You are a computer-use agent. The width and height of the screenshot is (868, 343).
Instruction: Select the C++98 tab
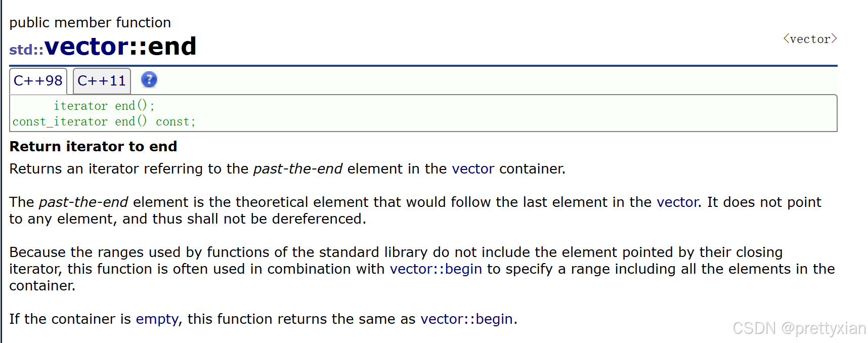(x=38, y=80)
